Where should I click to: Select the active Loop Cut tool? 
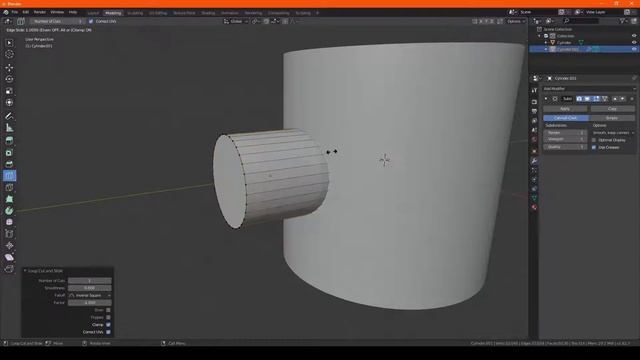[x=9, y=176]
